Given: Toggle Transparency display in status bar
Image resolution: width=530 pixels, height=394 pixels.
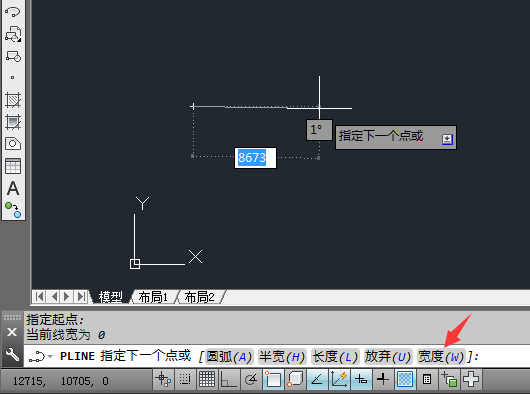Looking at the screenshot, I should tap(405, 380).
